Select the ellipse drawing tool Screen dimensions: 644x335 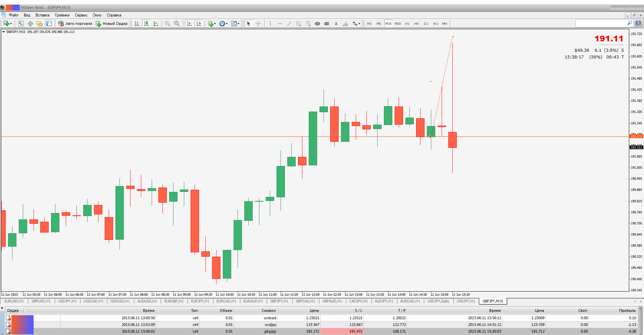pos(317,24)
